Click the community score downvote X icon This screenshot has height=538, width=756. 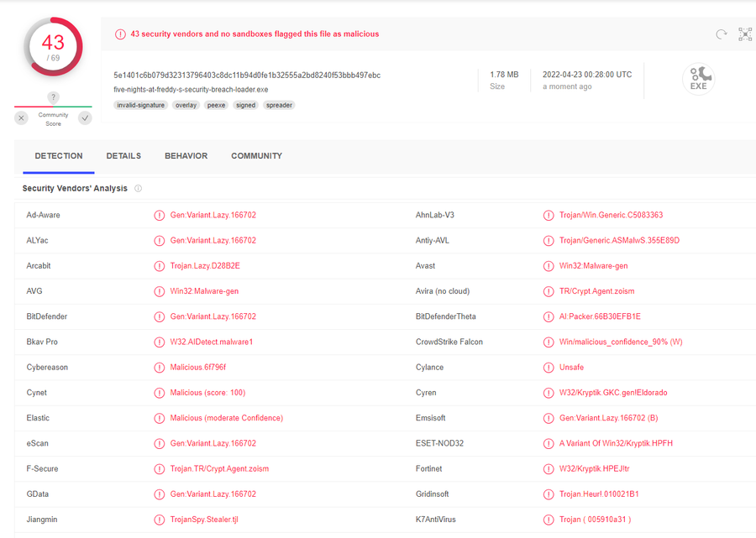click(x=22, y=118)
